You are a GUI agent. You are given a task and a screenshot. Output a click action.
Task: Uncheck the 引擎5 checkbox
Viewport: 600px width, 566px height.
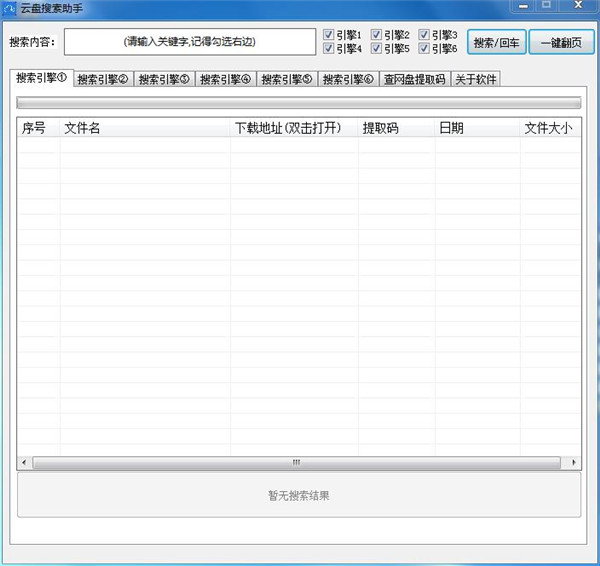coord(377,48)
